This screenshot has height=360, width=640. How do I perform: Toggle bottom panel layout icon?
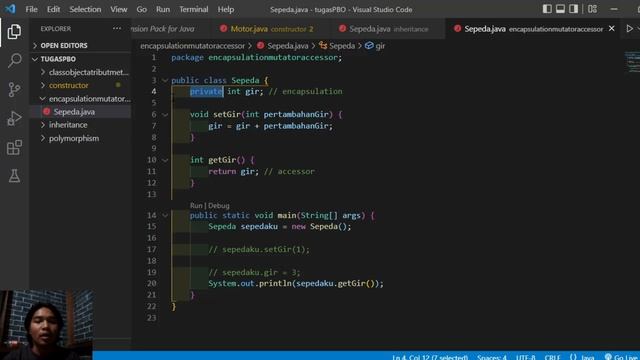(x=560, y=9)
